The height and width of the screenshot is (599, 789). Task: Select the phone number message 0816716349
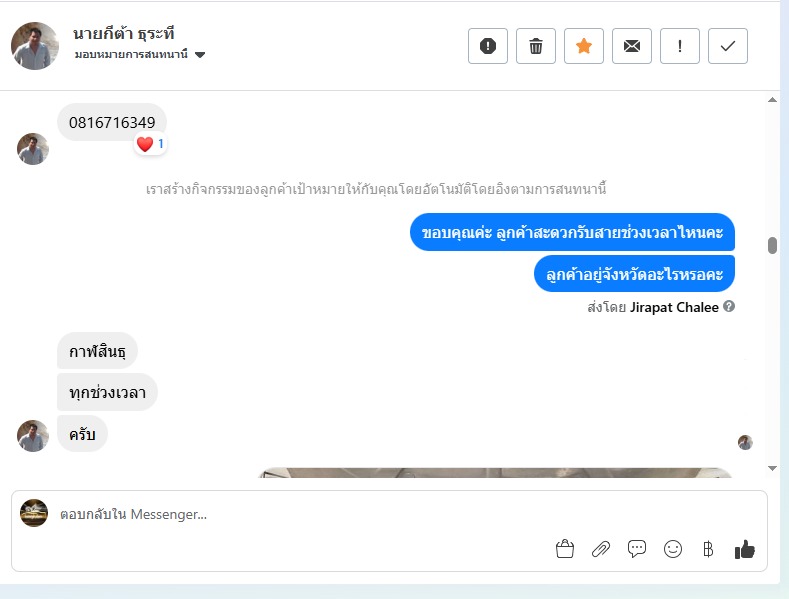click(x=112, y=122)
